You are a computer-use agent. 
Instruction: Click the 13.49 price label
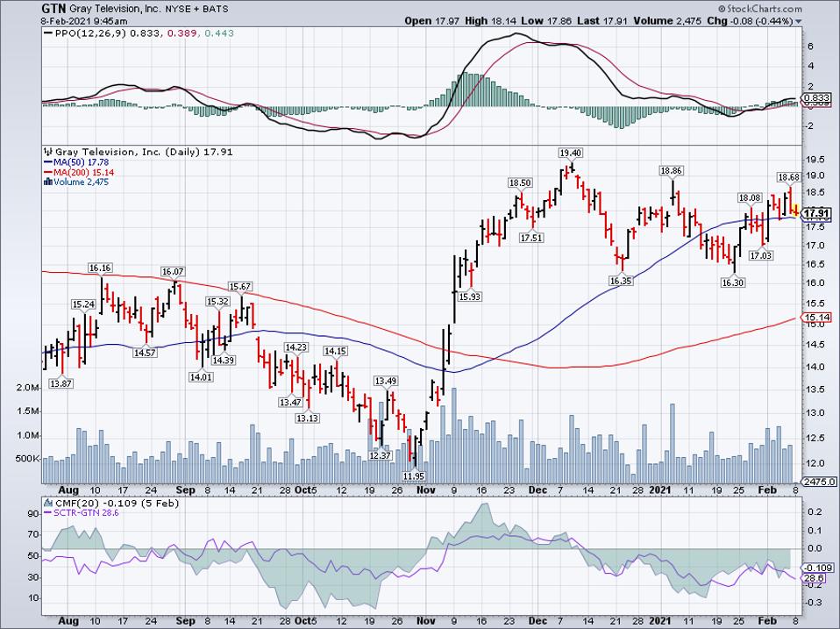click(x=386, y=381)
